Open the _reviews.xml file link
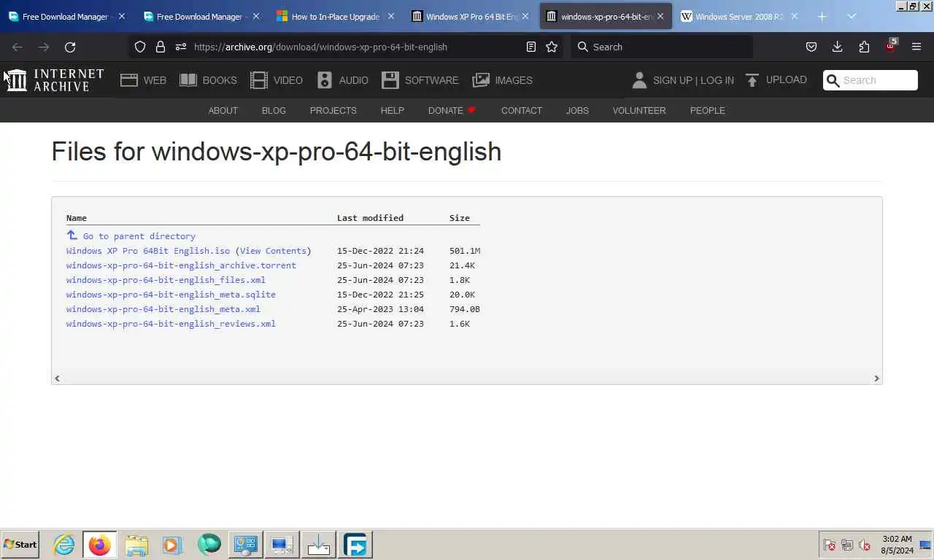 [x=171, y=324]
